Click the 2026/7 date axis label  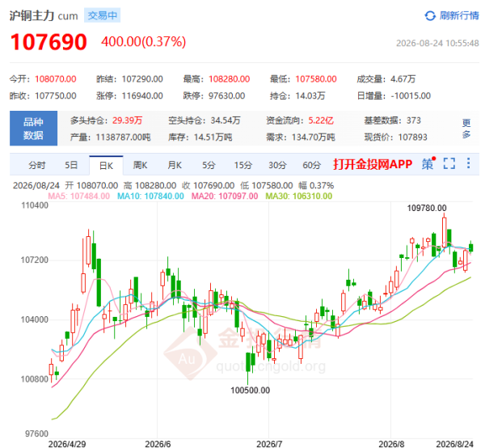(x=269, y=444)
